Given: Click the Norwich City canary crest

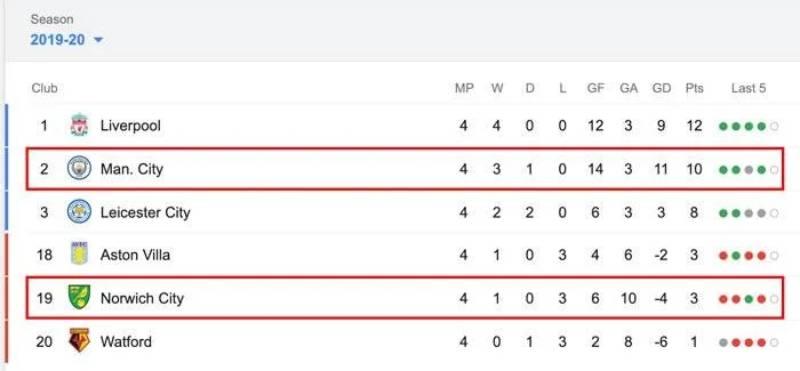Looking at the screenshot, I should click(79, 298).
